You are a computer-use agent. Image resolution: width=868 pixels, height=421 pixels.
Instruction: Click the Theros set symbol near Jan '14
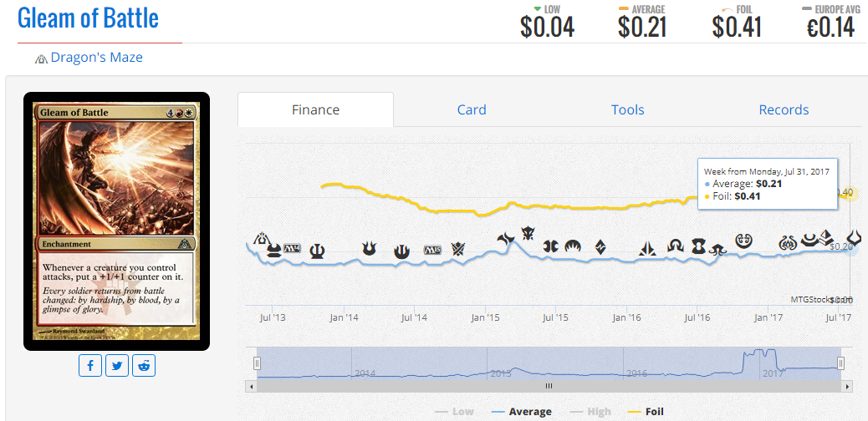click(317, 251)
